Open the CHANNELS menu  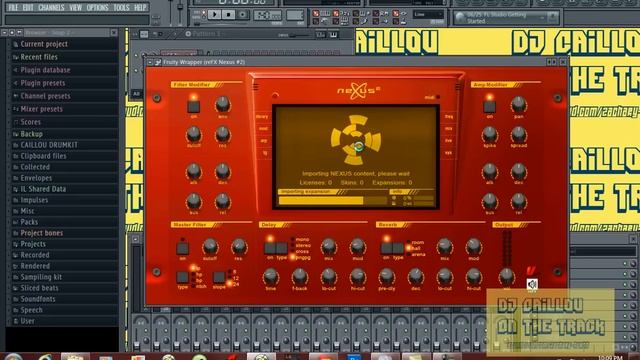tap(51, 7)
